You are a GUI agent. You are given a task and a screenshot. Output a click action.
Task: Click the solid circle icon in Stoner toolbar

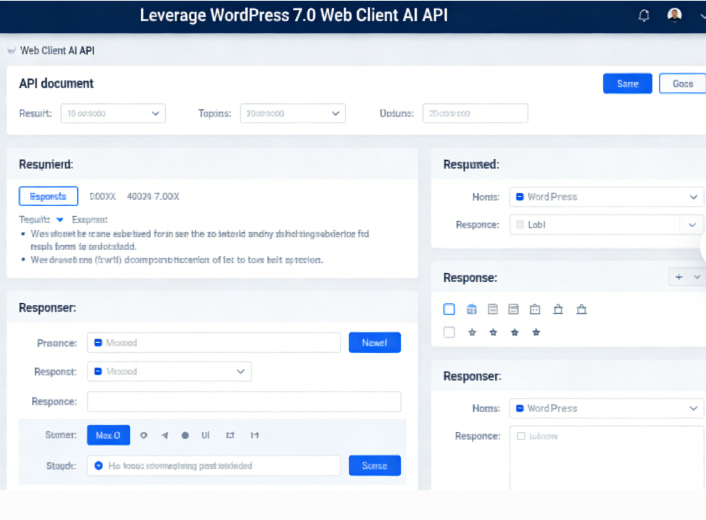tap(185, 435)
